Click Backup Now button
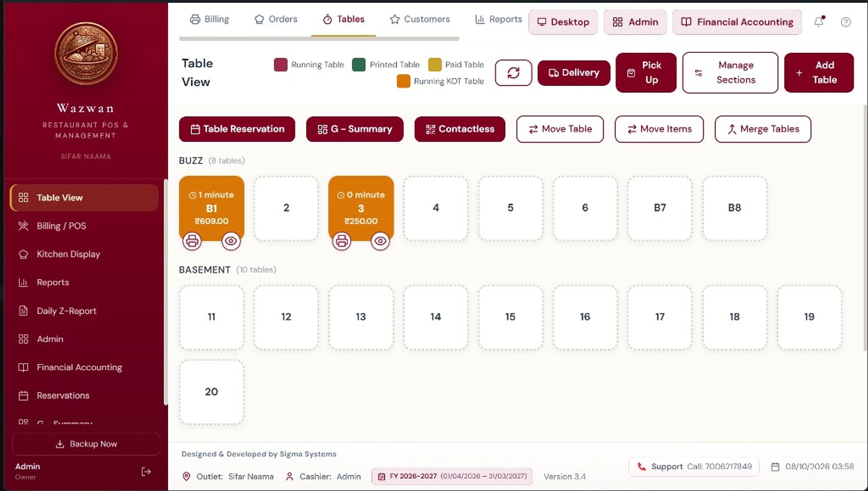 86,444
